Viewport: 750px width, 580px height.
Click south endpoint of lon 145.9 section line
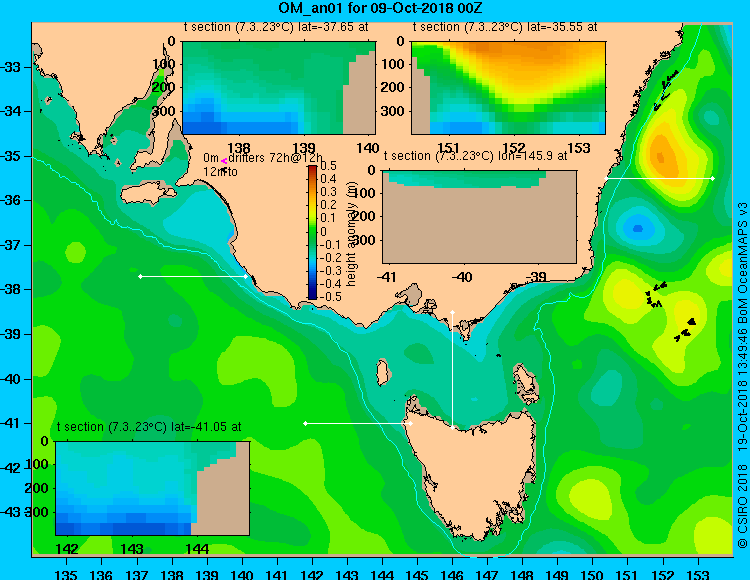point(452,427)
